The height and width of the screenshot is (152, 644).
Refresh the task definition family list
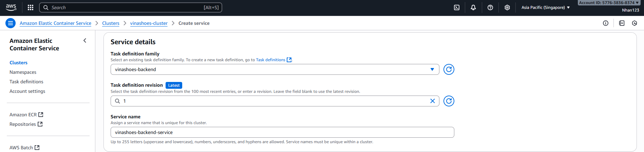pos(449,69)
